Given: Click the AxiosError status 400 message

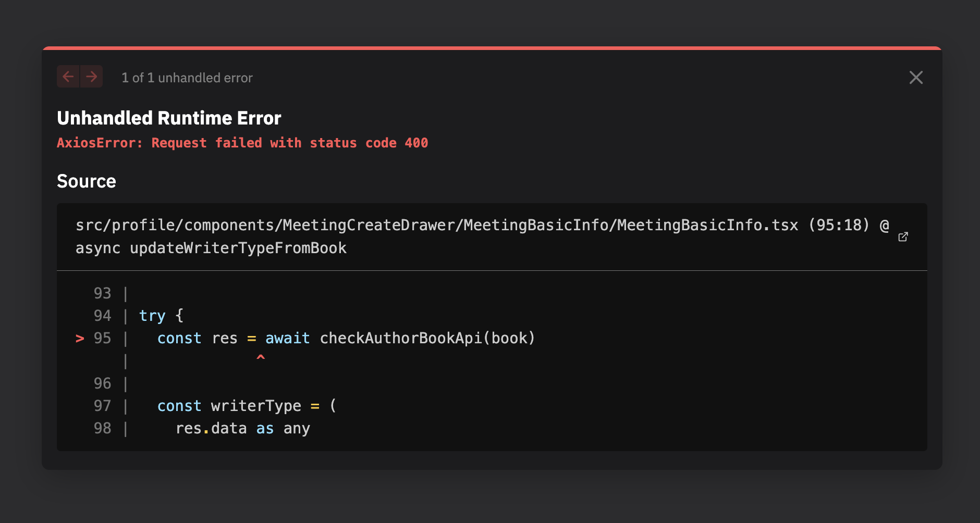Looking at the screenshot, I should [x=242, y=143].
